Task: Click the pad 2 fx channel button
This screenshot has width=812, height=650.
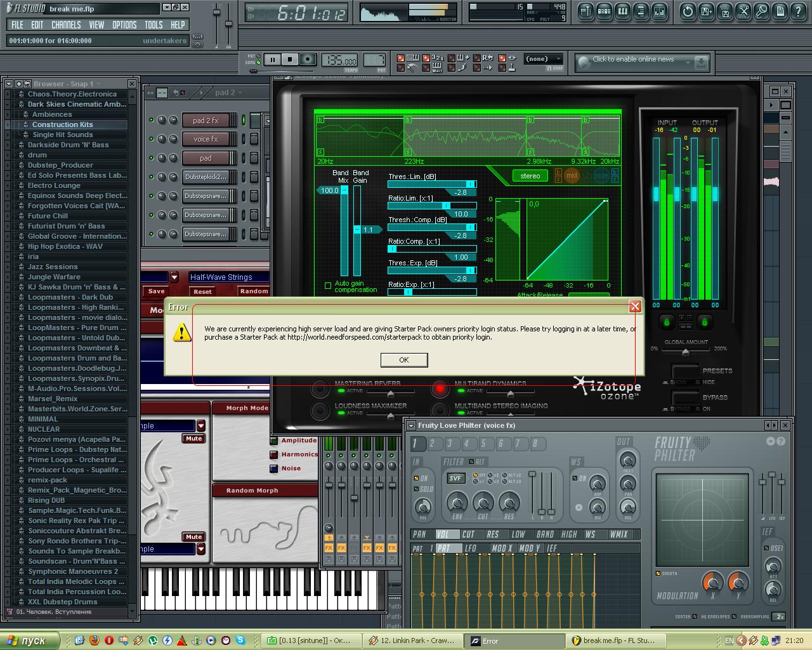Action: (x=206, y=120)
